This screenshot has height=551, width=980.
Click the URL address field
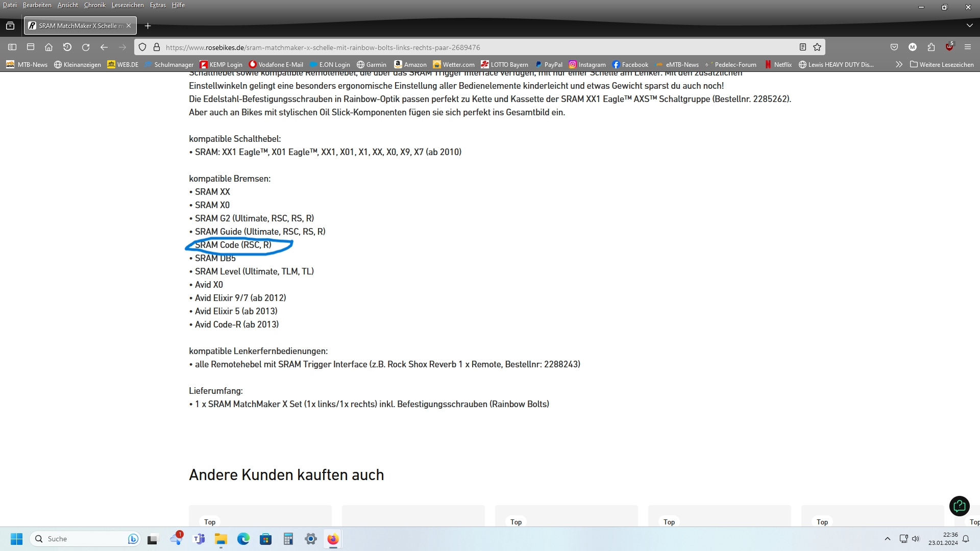tap(480, 47)
